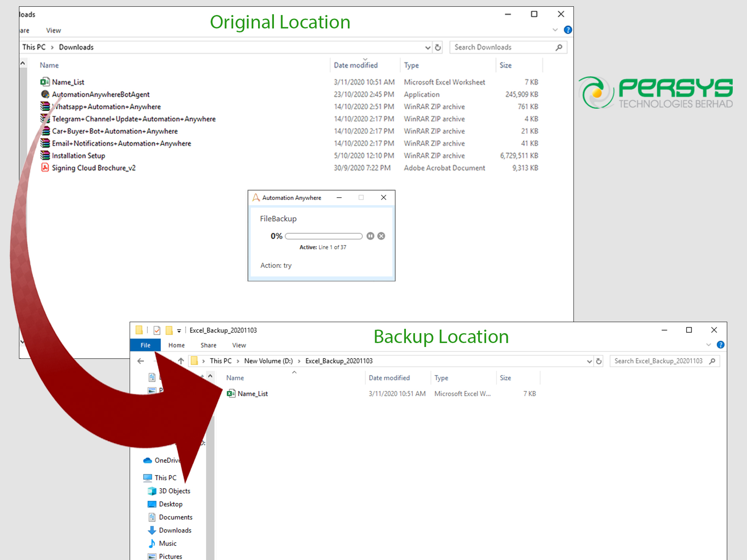Screen dimensions: 747x560
Task: Expand the Downloads address bar history dropdown
Action: 427,47
